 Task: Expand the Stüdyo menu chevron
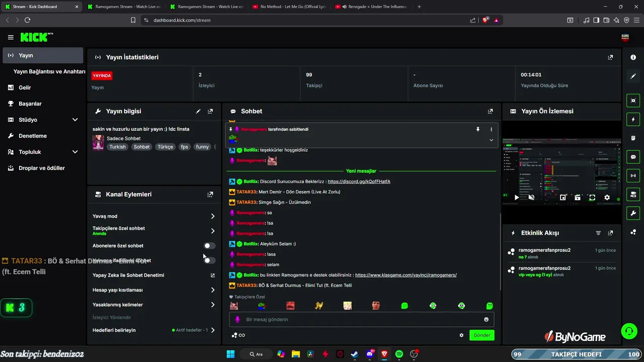tap(75, 120)
